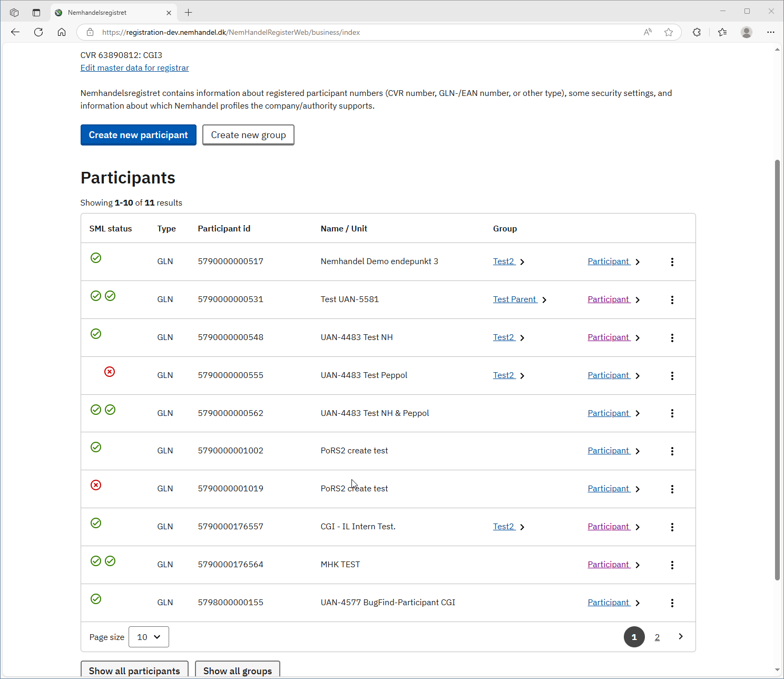784x679 pixels.
Task: Click the Name / Unit column header
Action: pyautogui.click(x=344, y=229)
